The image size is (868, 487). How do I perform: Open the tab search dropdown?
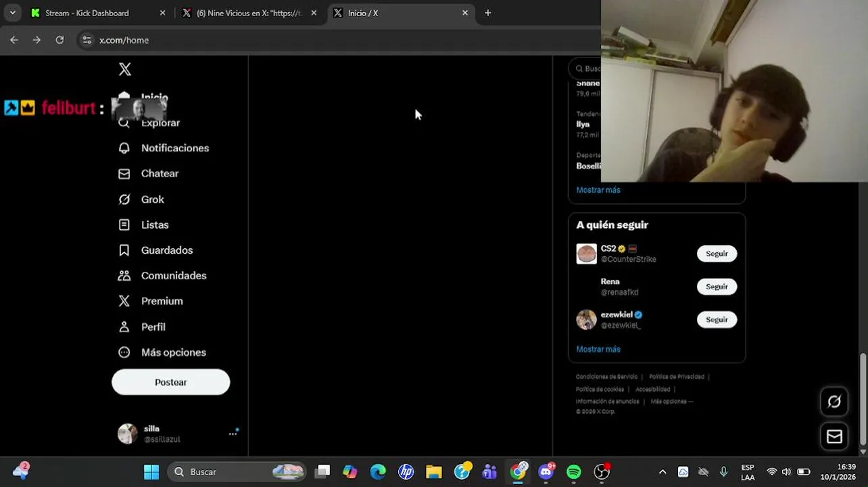[x=12, y=13]
